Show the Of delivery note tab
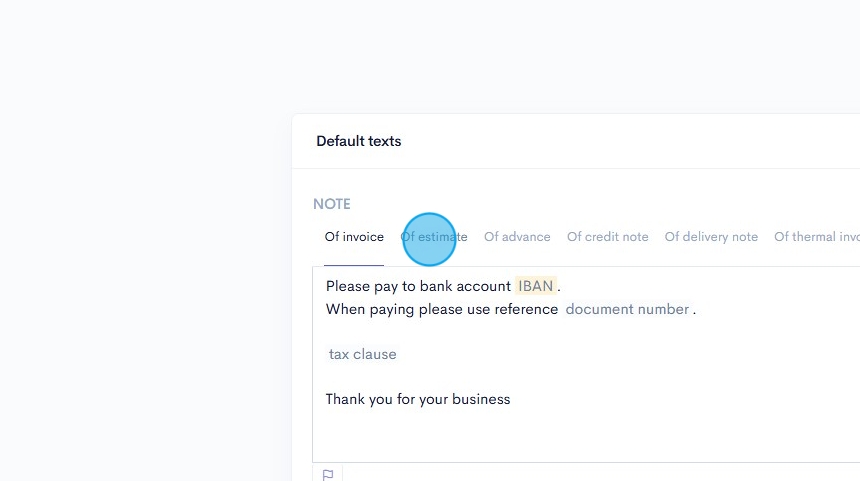The width and height of the screenshot is (860, 481). (711, 237)
